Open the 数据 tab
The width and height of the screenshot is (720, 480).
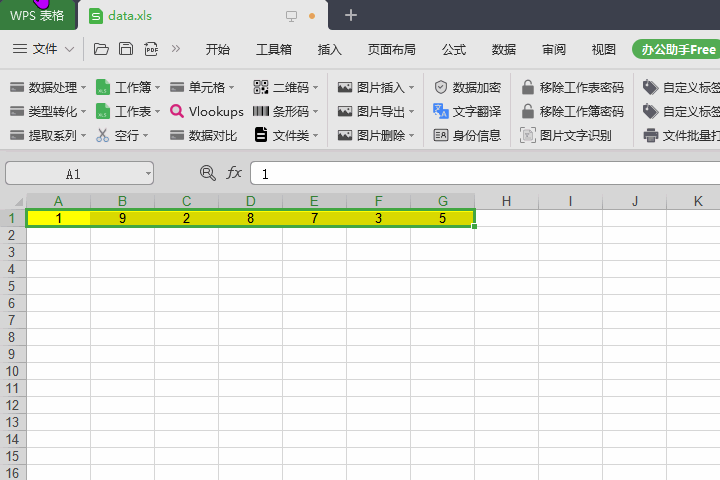504,49
